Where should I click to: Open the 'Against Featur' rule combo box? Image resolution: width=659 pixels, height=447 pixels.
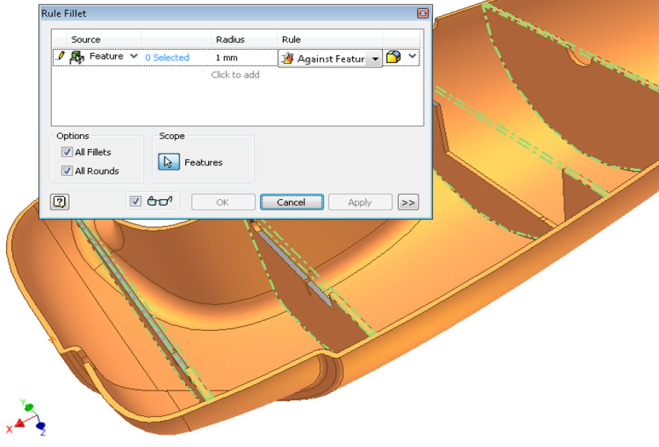[330, 58]
